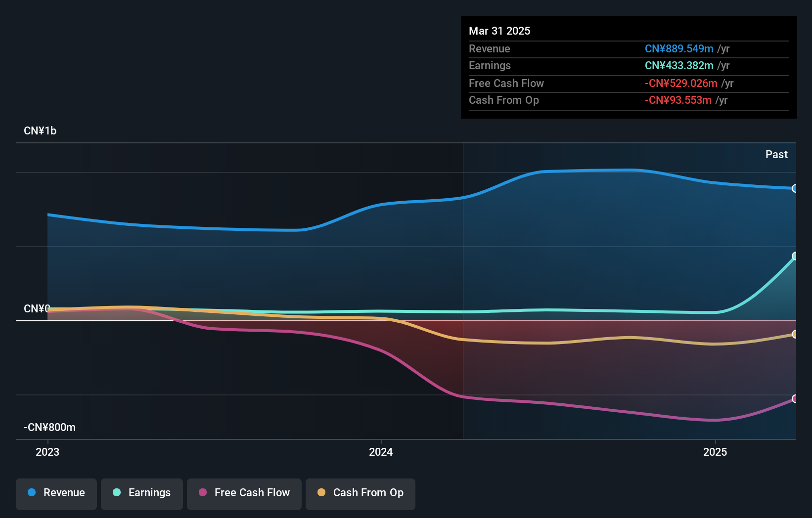Click the 2025 x-axis label

point(715,452)
